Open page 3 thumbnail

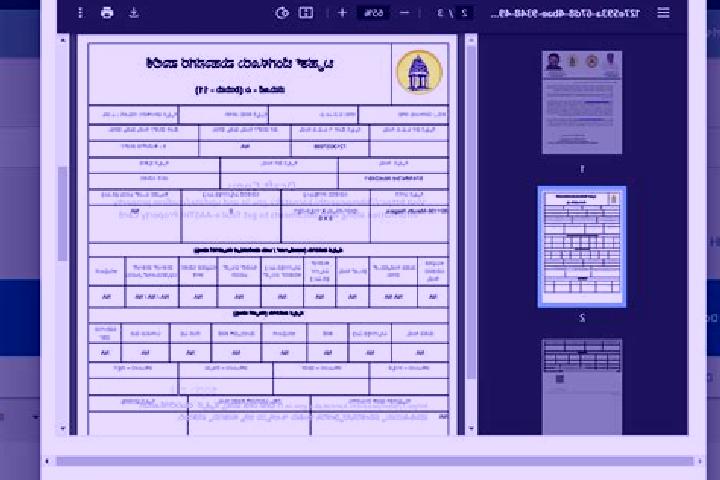pyautogui.click(x=582, y=387)
